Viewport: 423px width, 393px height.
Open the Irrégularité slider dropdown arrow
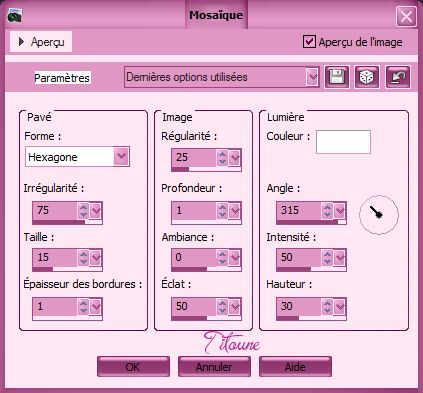pos(96,211)
